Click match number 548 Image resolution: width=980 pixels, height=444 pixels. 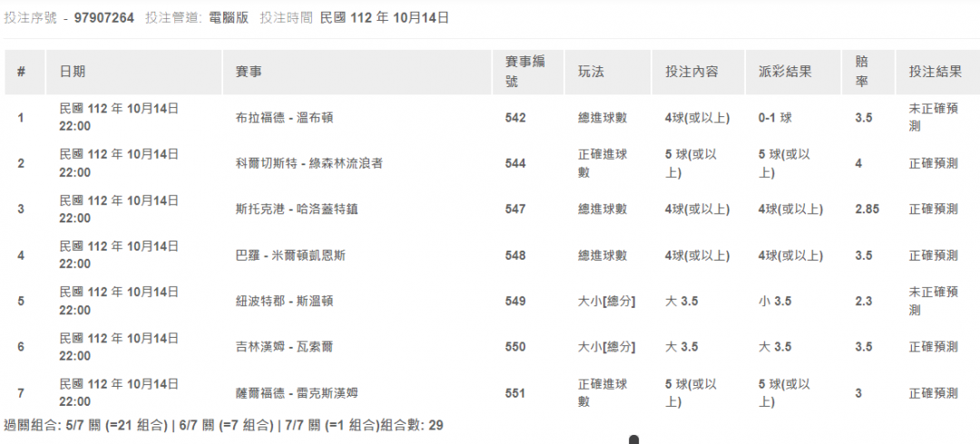pos(515,255)
